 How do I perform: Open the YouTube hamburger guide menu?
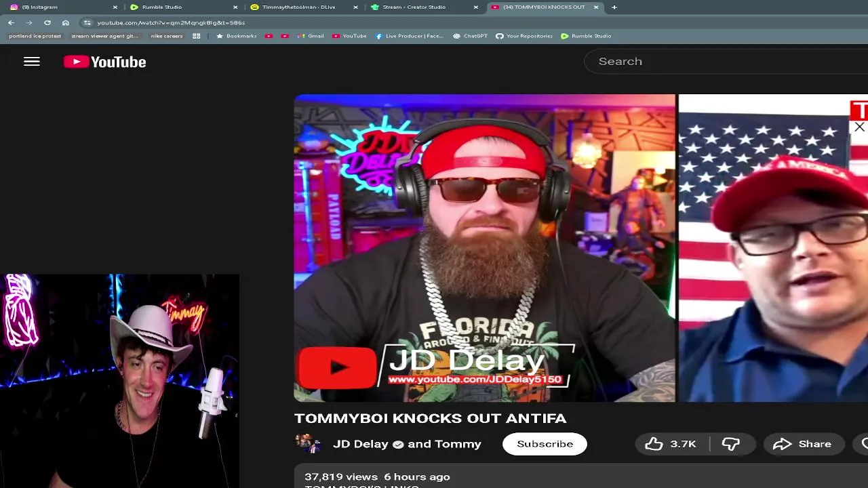click(32, 62)
